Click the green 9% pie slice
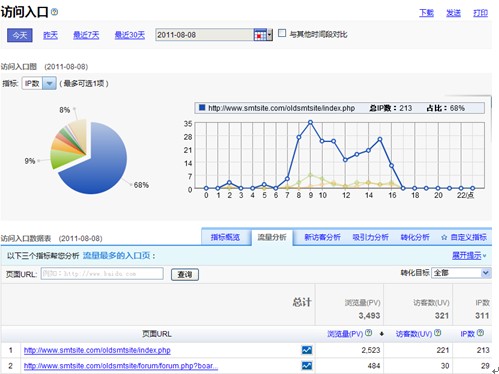Screen dimensions: 499x374 pyautogui.click(x=63, y=158)
